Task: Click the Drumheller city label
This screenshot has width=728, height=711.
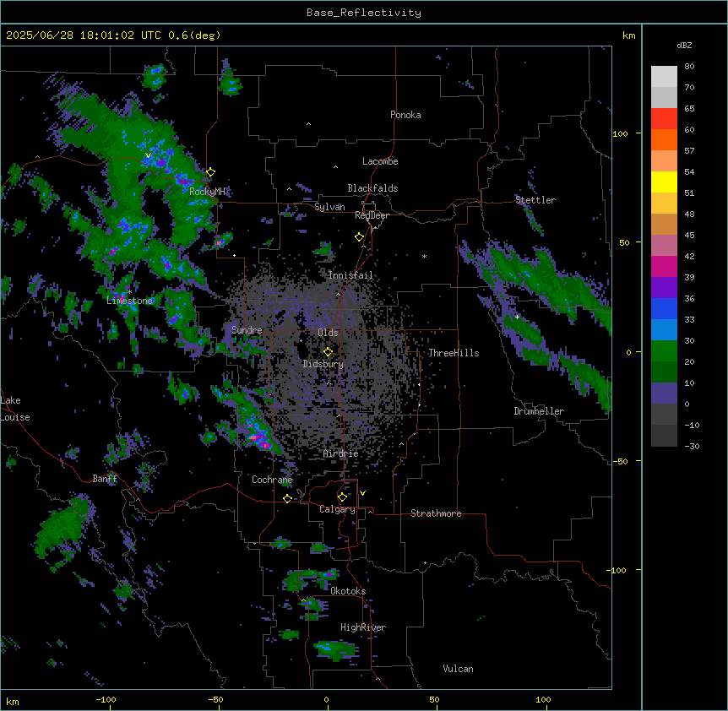Action: pos(539,411)
